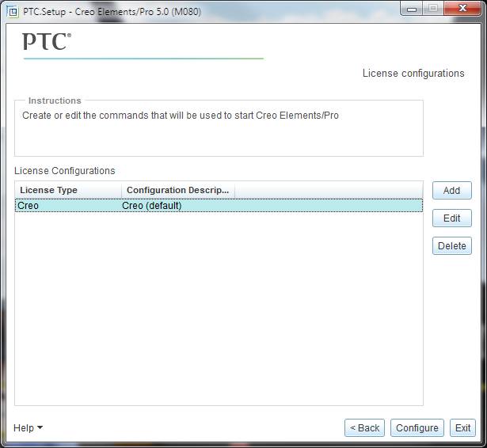This screenshot has height=448, width=487.
Task: Close the PTC.Setup installer window
Action: point(461,9)
